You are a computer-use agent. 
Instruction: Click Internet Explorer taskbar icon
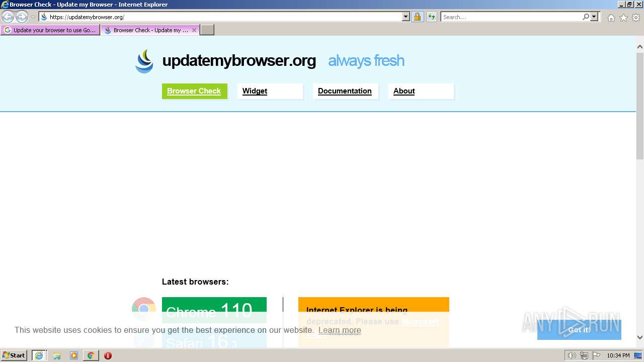(39, 355)
